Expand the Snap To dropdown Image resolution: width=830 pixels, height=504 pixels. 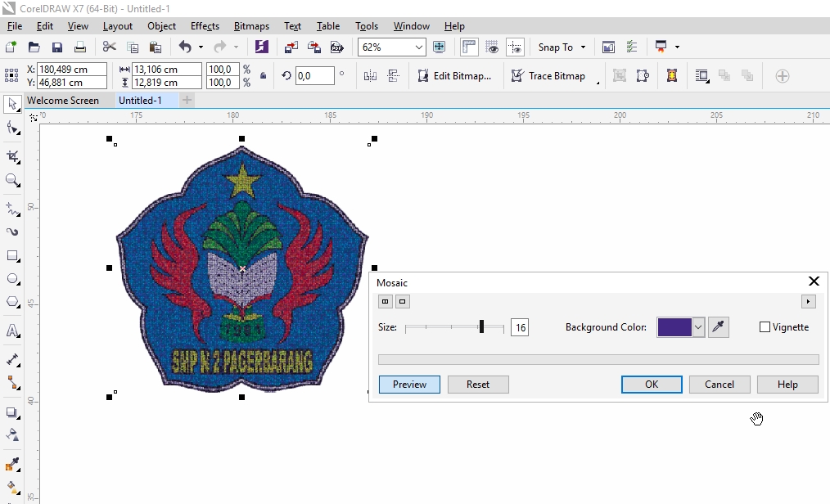(584, 47)
